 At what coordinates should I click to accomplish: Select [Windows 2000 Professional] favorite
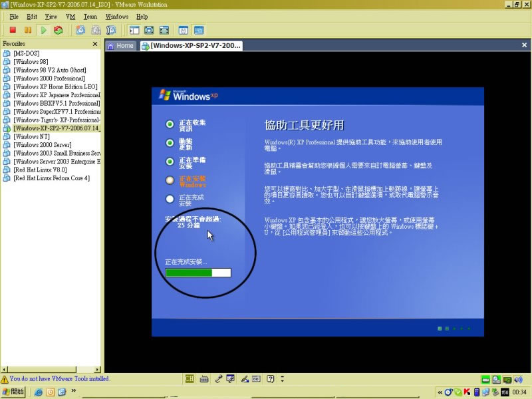tap(49, 78)
